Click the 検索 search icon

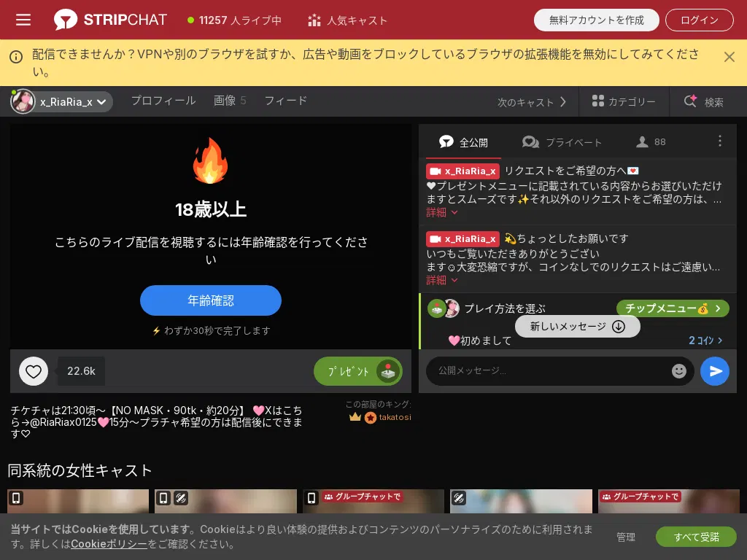pyautogui.click(x=704, y=101)
